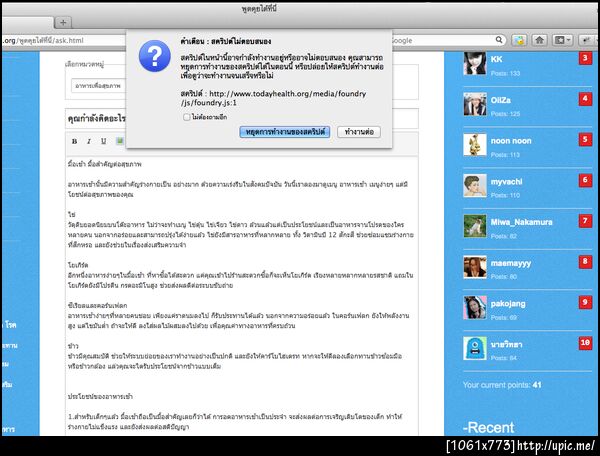Click the red rank 5 badge
The image size is (600, 456).
(585, 139)
